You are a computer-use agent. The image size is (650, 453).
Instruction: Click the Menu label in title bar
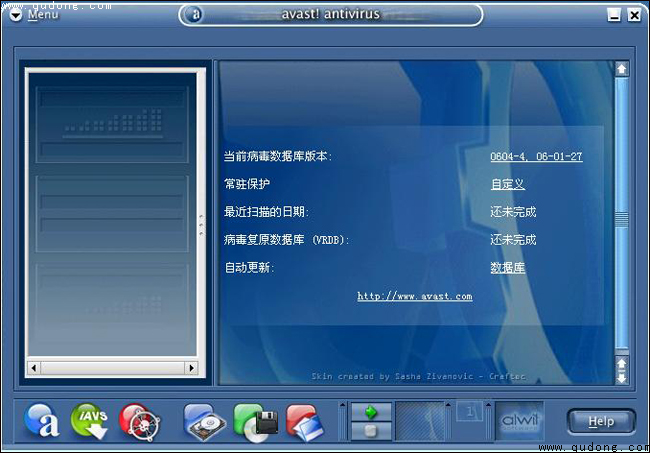click(x=42, y=15)
